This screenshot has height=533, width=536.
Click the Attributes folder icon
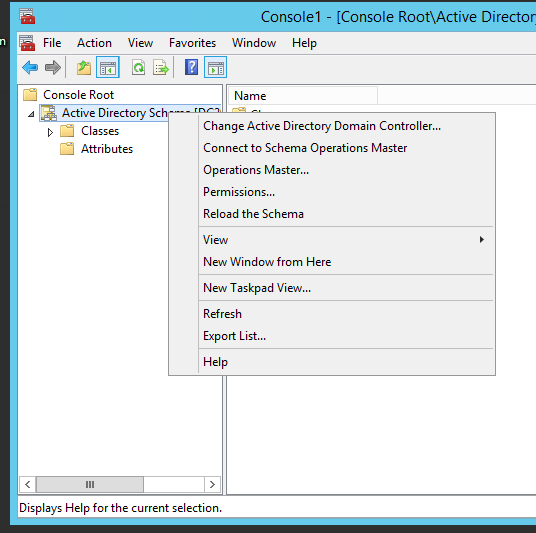tap(67, 149)
